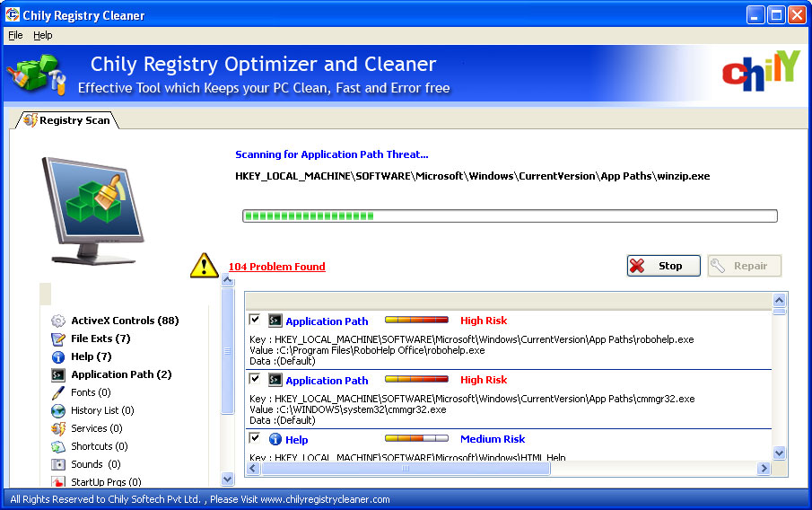Click the Scanning for Application Path Threat text
This screenshot has width=812, height=510.
331,154
